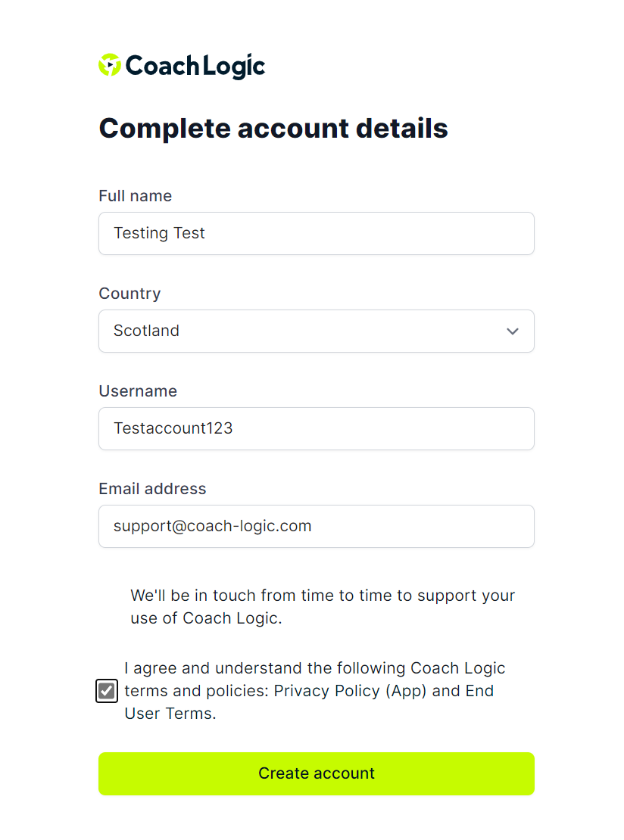Focus the Username field with Testaccount123

pos(317,428)
